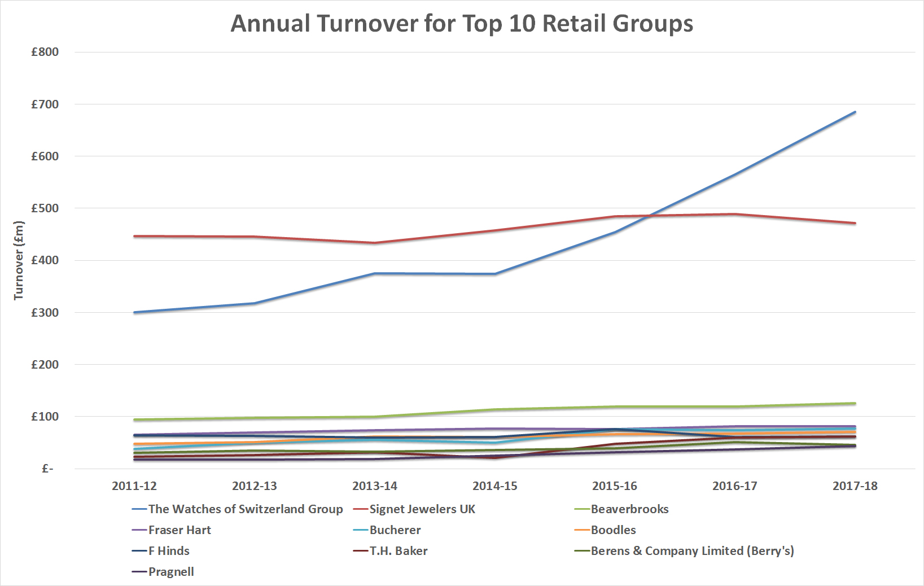Select the £500 axis label

pos(45,208)
